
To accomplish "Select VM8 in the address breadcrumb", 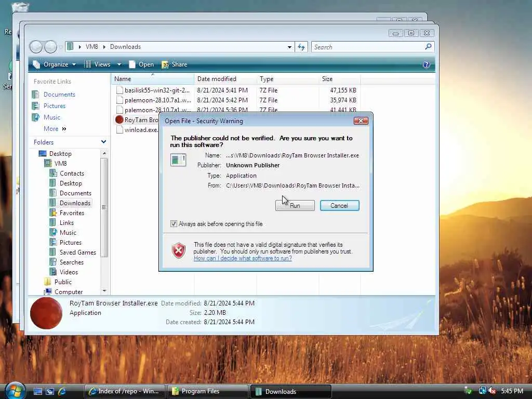I will [91, 47].
